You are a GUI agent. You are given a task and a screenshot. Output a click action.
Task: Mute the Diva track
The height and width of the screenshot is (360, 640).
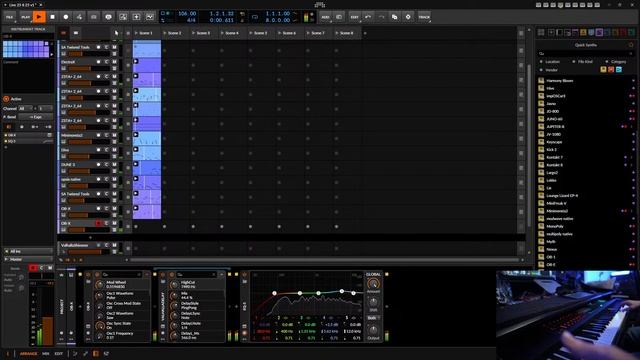coord(114,150)
